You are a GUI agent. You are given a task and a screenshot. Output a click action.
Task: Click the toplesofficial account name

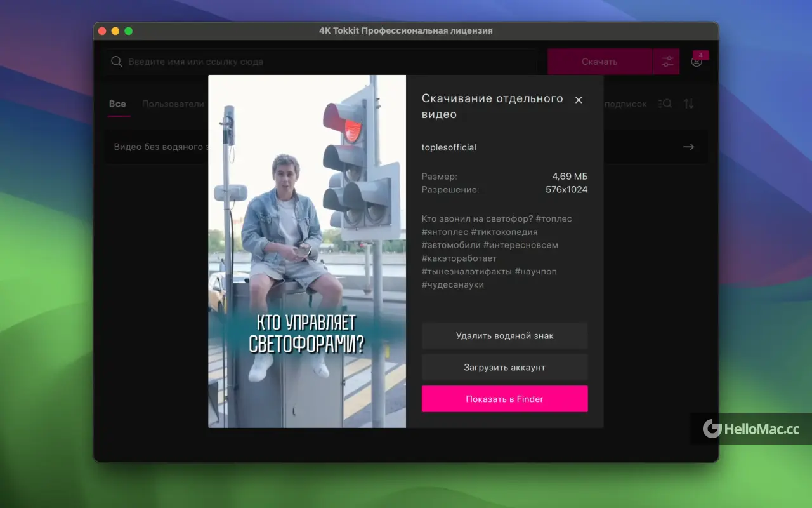(449, 147)
